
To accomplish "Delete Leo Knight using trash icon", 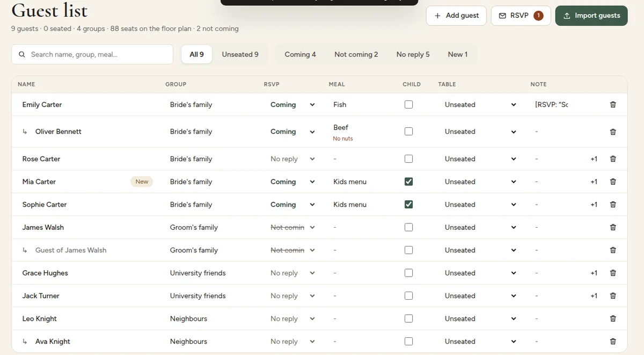I will (x=613, y=318).
